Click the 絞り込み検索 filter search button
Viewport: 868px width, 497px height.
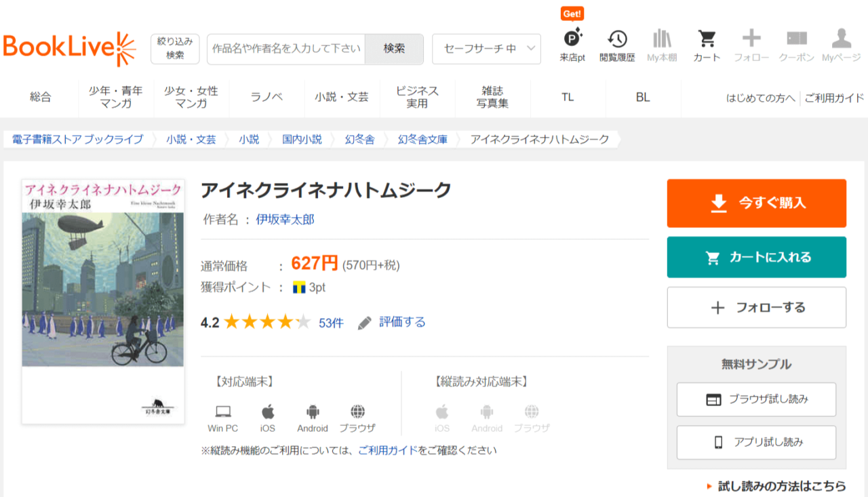pos(175,49)
